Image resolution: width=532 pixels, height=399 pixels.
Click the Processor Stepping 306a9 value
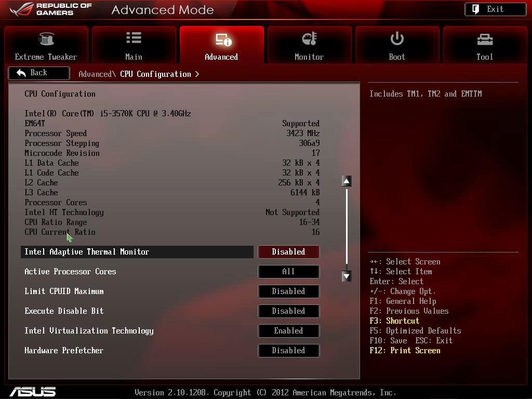[310, 143]
